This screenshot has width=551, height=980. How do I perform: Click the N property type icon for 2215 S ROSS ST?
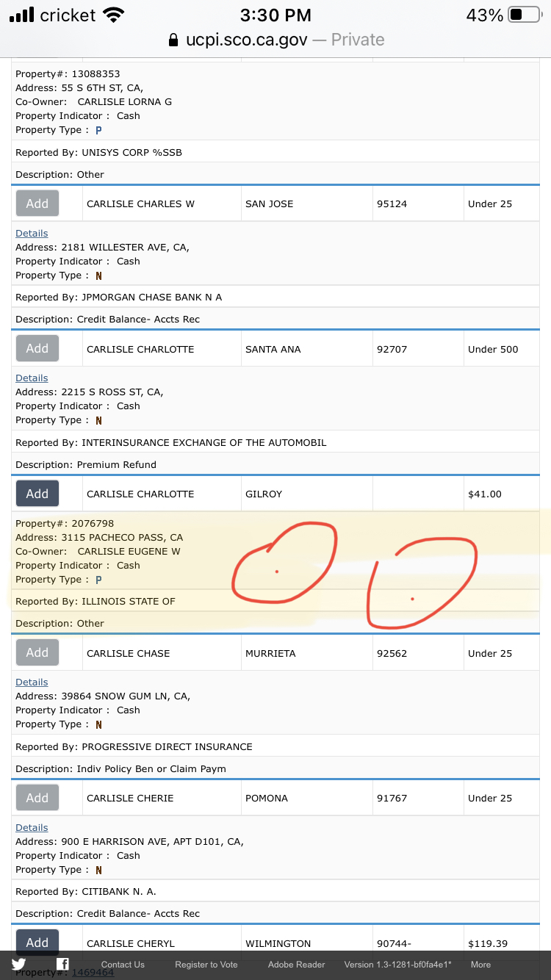(98, 420)
